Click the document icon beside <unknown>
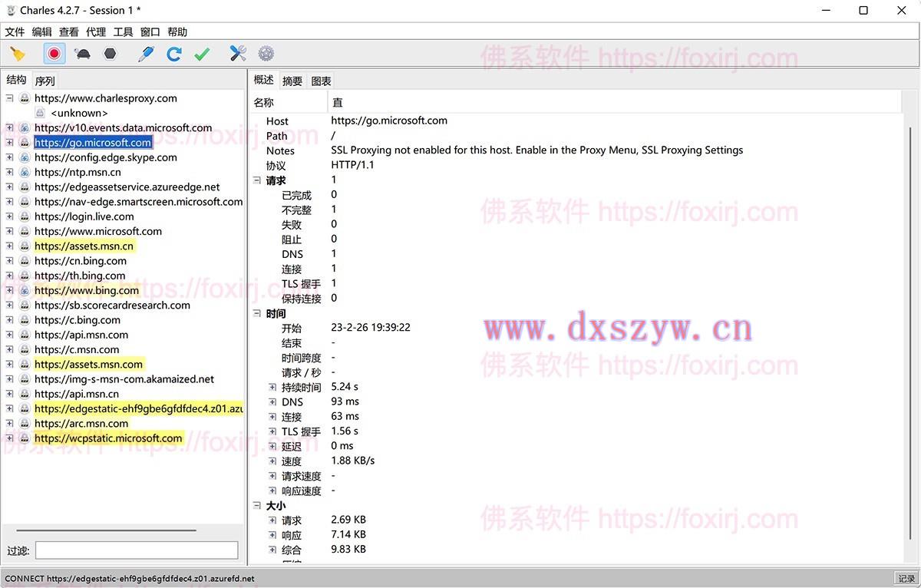The image size is (921, 588). click(x=40, y=113)
